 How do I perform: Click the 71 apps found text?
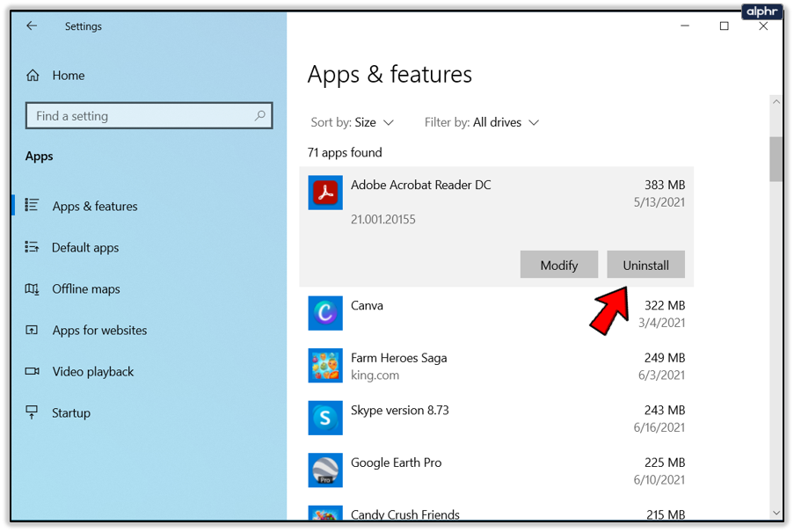[345, 152]
